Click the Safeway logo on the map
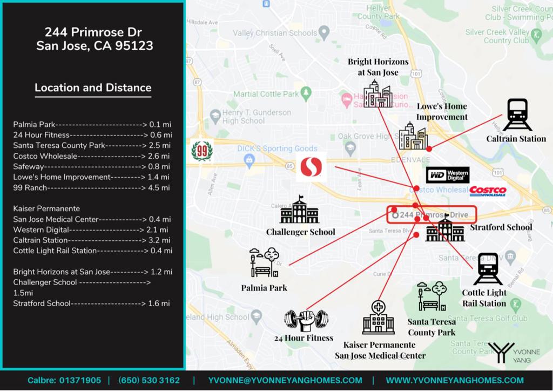This screenshot has height=392, width=553. [x=311, y=166]
